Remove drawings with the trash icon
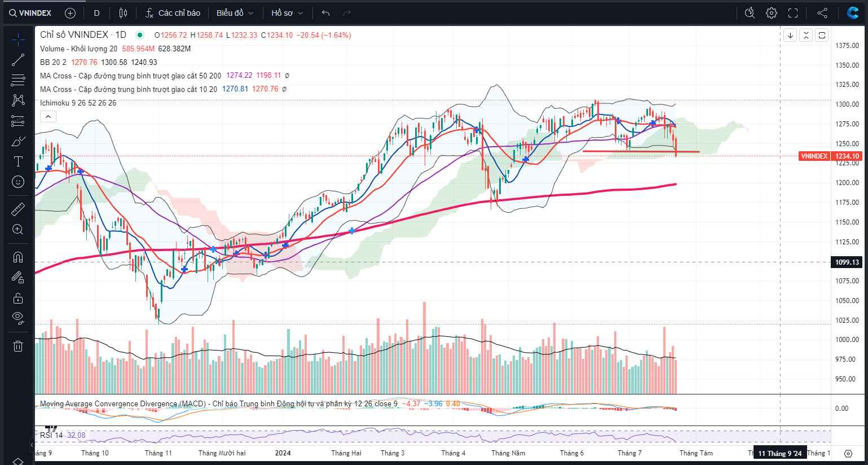The height and width of the screenshot is (465, 868). 18,346
